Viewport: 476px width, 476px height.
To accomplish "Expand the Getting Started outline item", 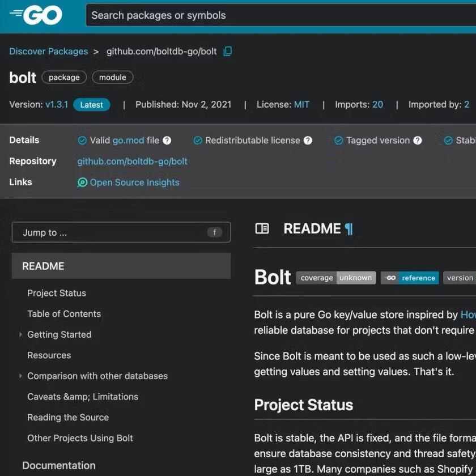I will pyautogui.click(x=20, y=334).
